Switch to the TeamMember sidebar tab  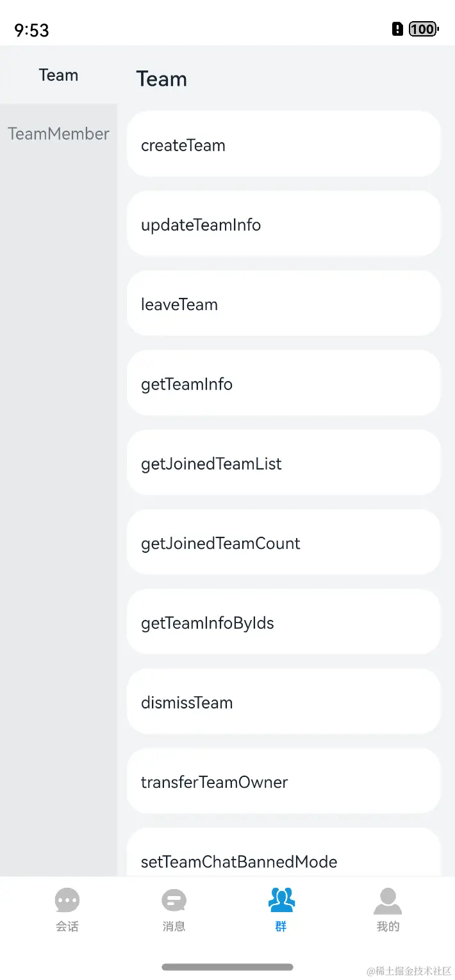pyautogui.click(x=58, y=133)
